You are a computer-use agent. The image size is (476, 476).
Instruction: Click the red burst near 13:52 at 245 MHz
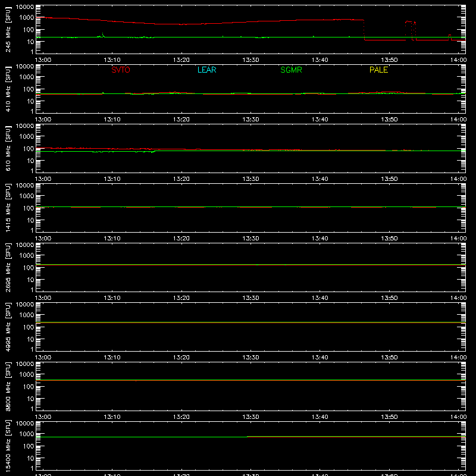tap(410, 30)
